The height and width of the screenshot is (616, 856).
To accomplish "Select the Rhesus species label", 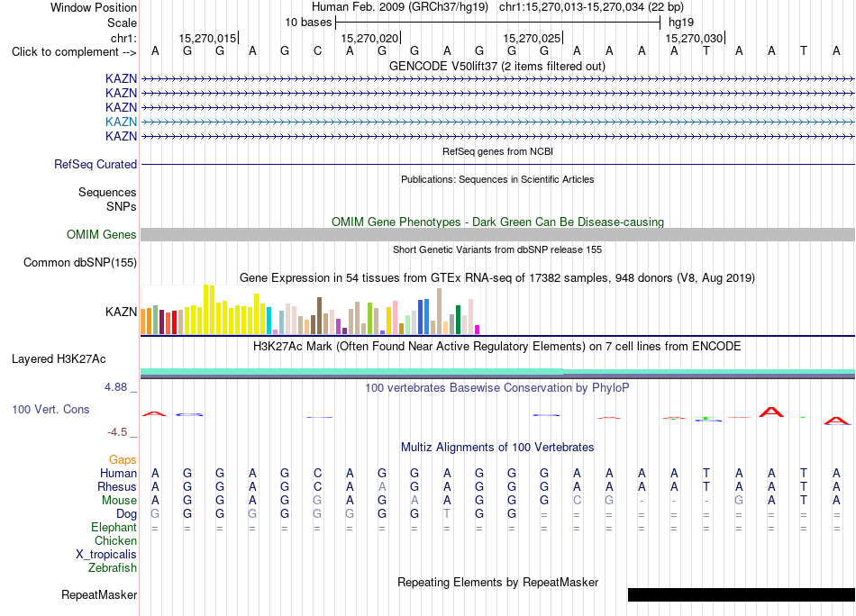I will coord(117,486).
